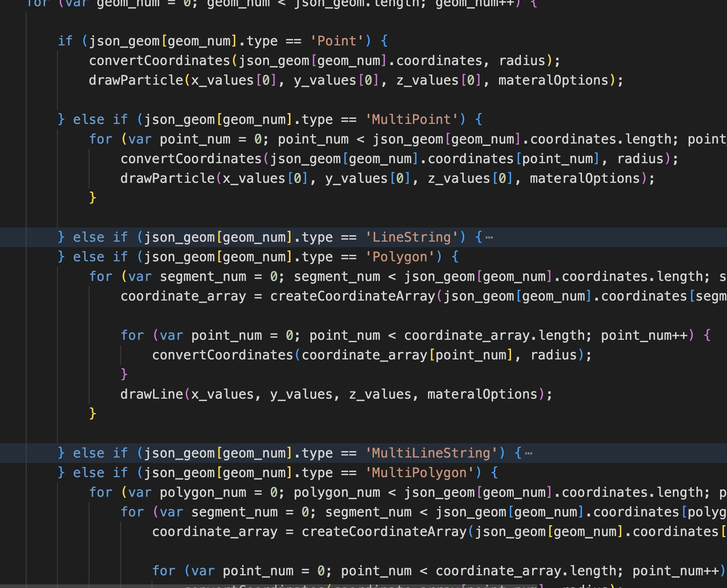Click the purple closing brace above drawLine
The width and height of the screenshot is (727, 588).
click(124, 374)
